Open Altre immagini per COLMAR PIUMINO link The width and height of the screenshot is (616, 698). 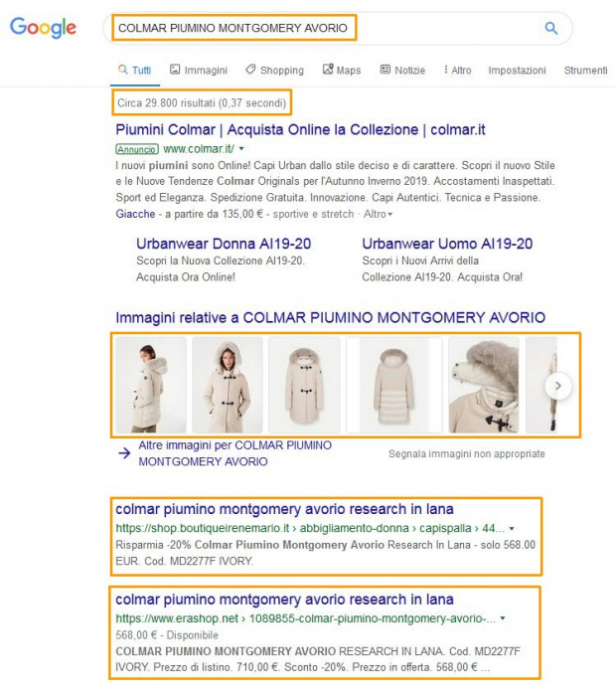click(234, 453)
